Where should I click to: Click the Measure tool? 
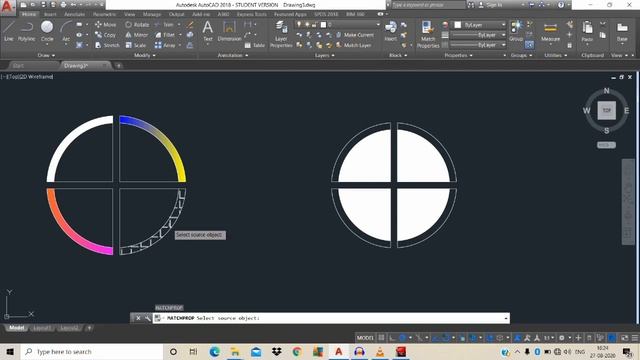(550, 31)
